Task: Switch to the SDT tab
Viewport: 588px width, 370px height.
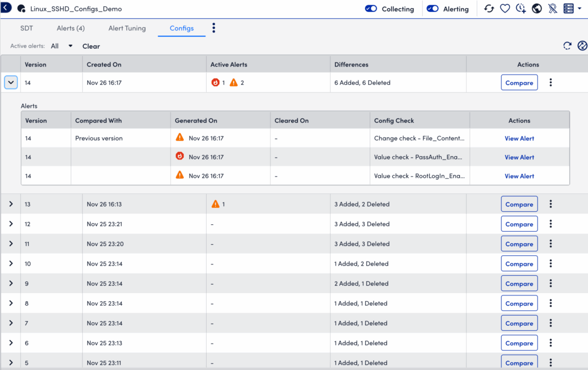Action: (26, 28)
